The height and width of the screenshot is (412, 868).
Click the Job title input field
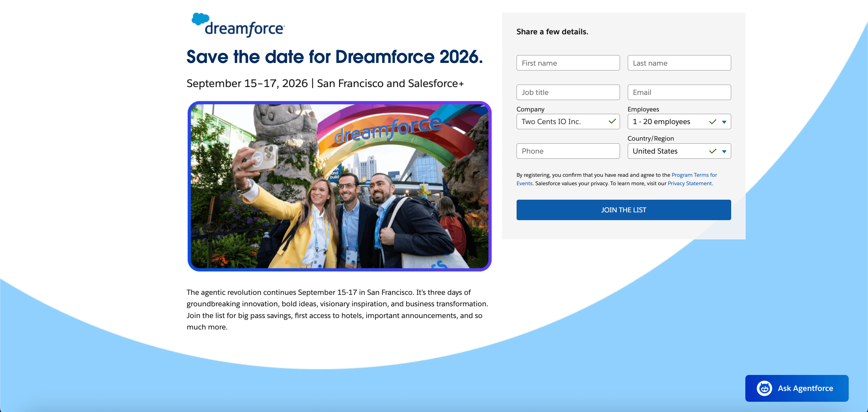568,92
